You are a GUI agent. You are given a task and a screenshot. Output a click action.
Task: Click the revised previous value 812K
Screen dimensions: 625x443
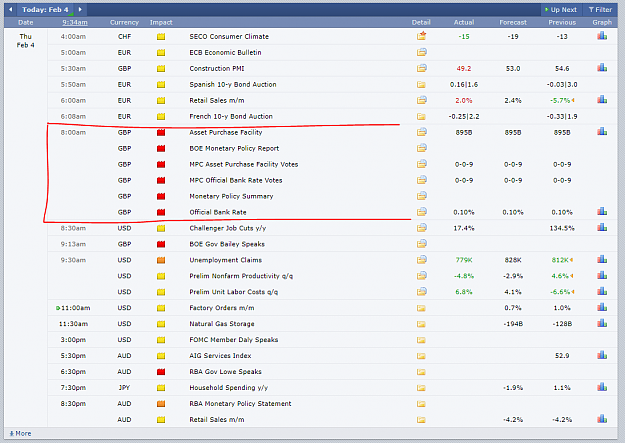(560, 260)
